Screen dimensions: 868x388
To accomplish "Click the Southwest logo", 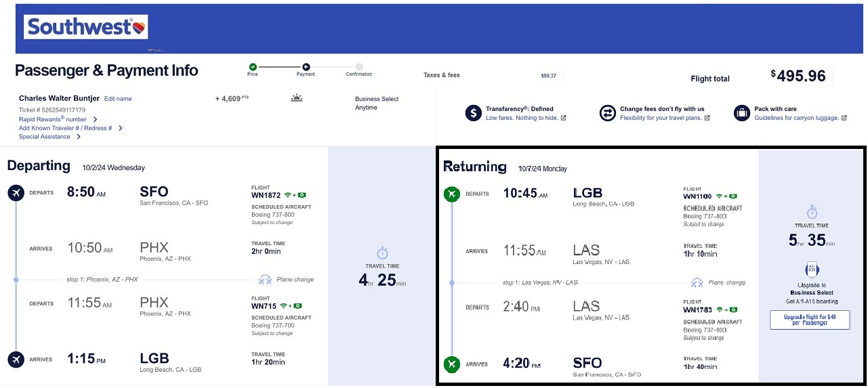I will (x=86, y=27).
